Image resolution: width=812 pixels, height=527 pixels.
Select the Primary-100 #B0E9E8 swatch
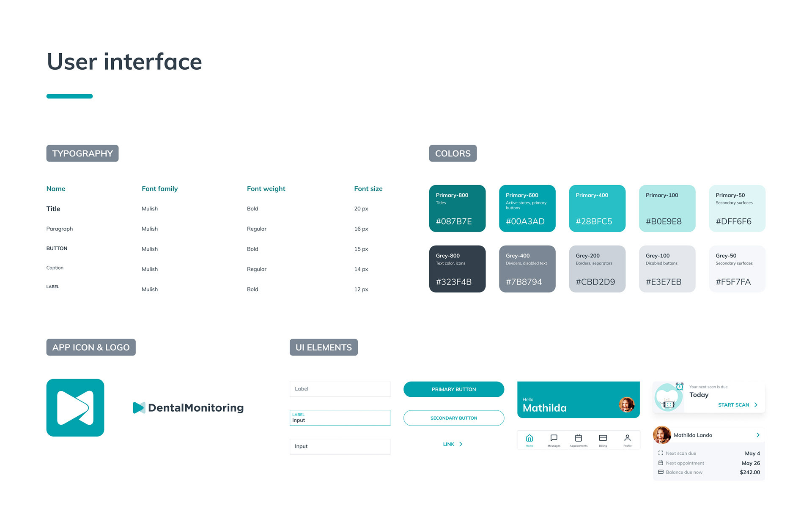click(x=667, y=208)
